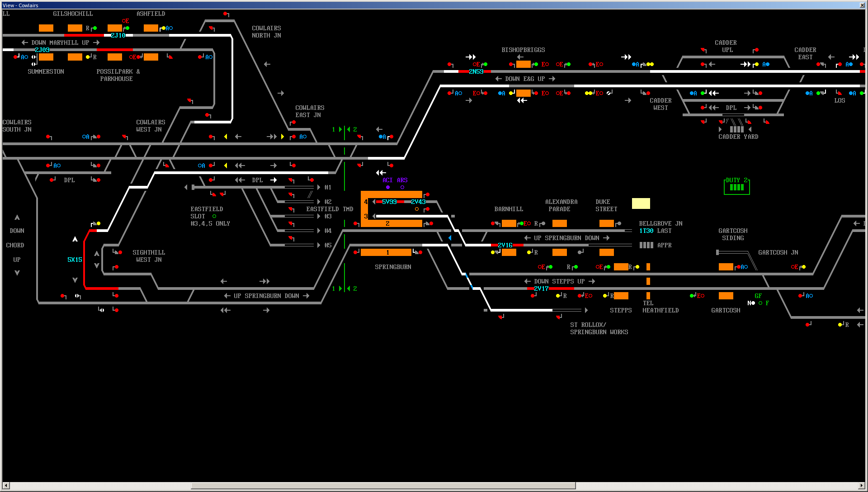The height and width of the screenshot is (492, 868).
Task: Click the SIGHTHILL WEST JN label
Action: click(x=149, y=256)
